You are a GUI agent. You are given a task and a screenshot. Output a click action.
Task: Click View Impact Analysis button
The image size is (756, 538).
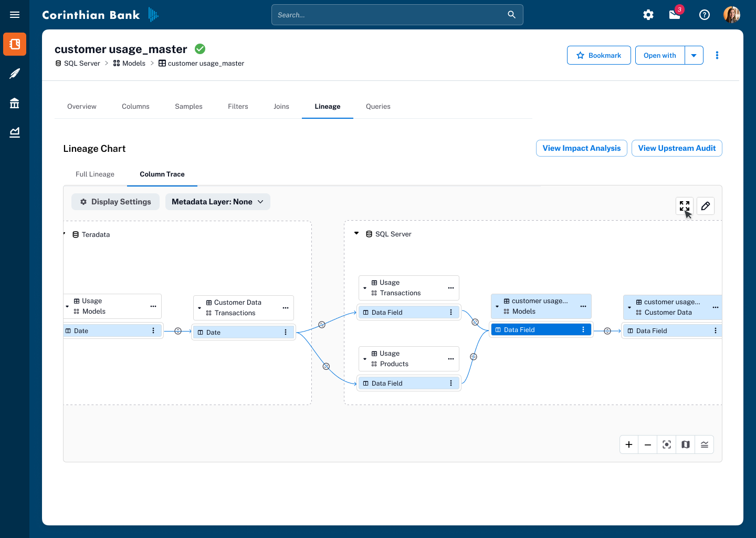point(582,148)
